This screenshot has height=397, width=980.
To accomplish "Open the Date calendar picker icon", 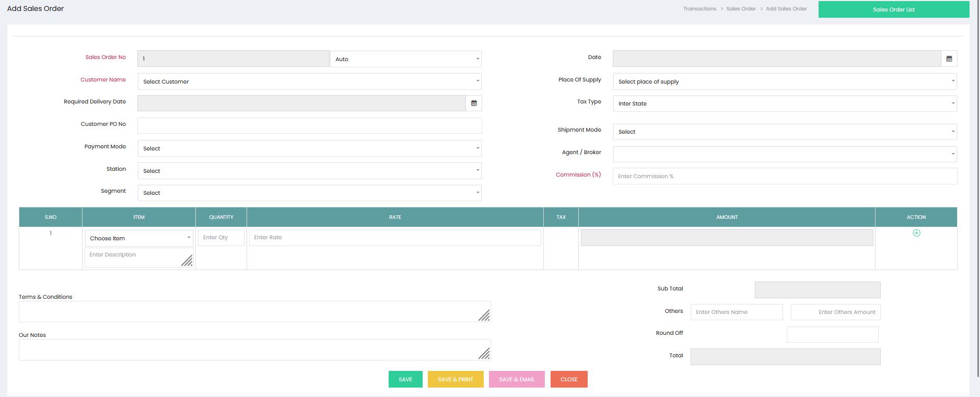I will point(949,59).
